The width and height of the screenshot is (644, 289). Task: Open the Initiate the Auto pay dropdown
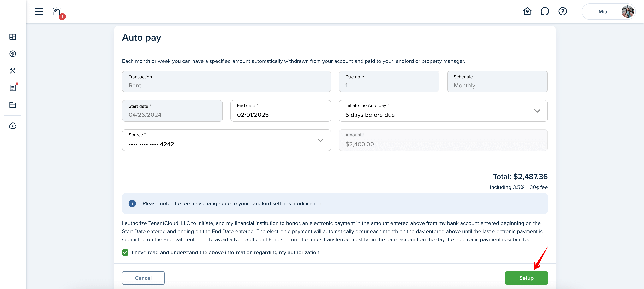[x=443, y=111]
